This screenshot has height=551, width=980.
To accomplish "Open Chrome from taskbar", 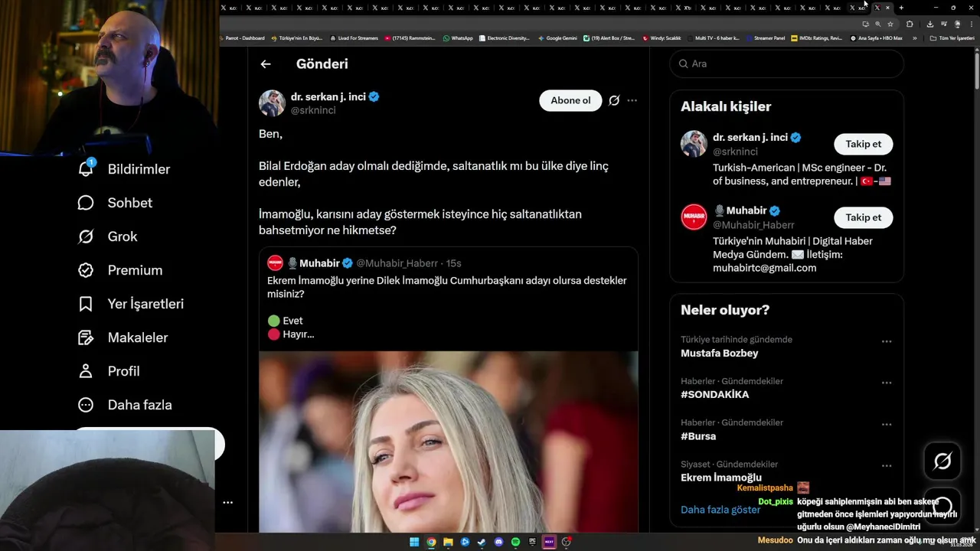I will pyautogui.click(x=431, y=542).
